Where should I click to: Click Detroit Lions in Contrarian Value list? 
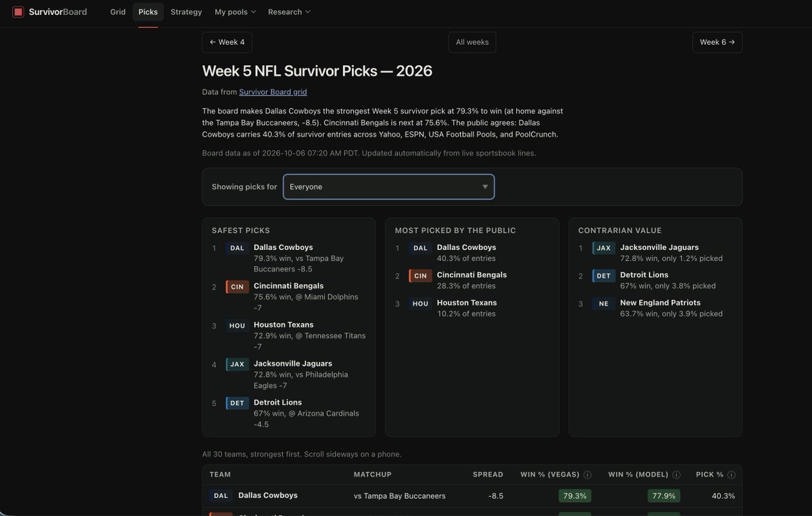[644, 275]
